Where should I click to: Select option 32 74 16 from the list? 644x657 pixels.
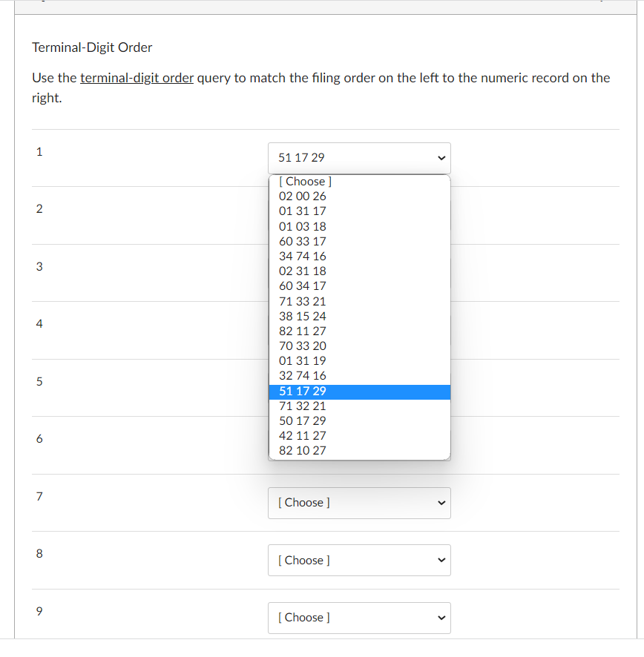tap(302, 376)
